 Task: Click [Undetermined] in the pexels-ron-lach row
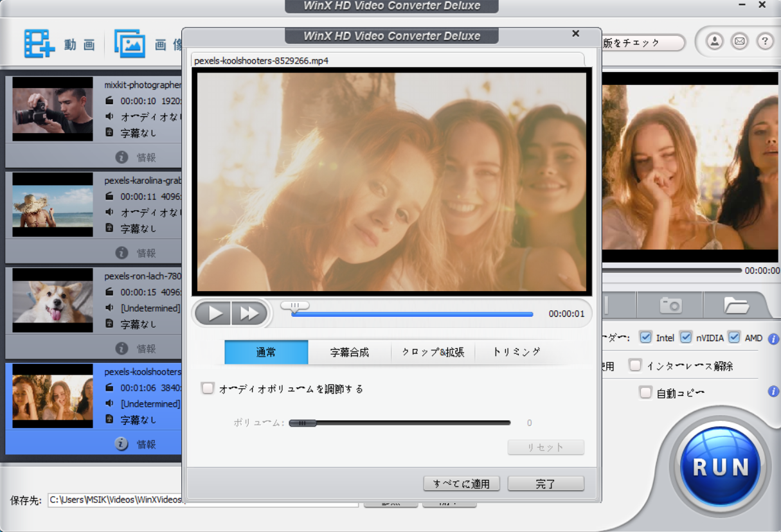click(x=150, y=308)
